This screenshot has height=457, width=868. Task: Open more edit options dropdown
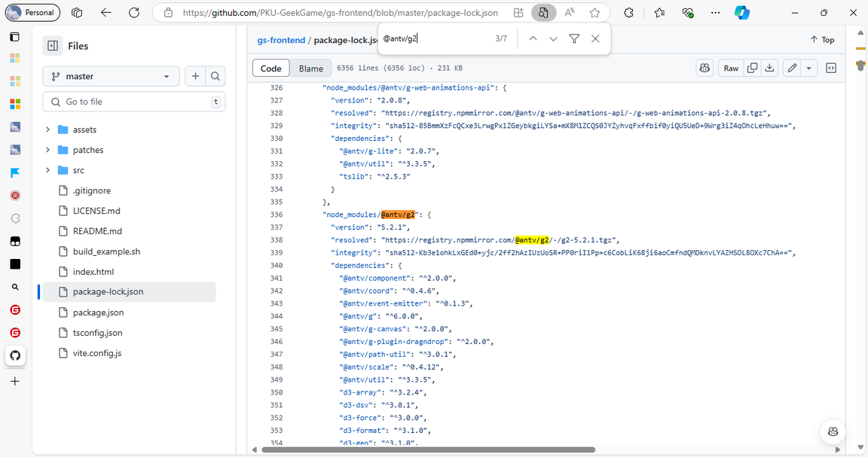[808, 68]
